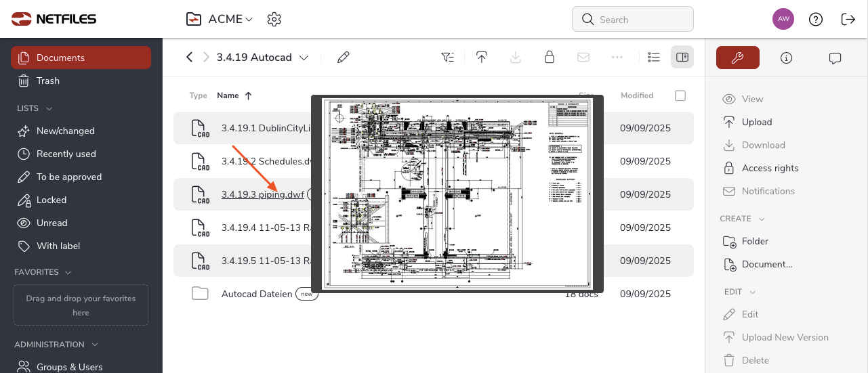
Task: Toggle the side panel view button
Action: pos(682,58)
